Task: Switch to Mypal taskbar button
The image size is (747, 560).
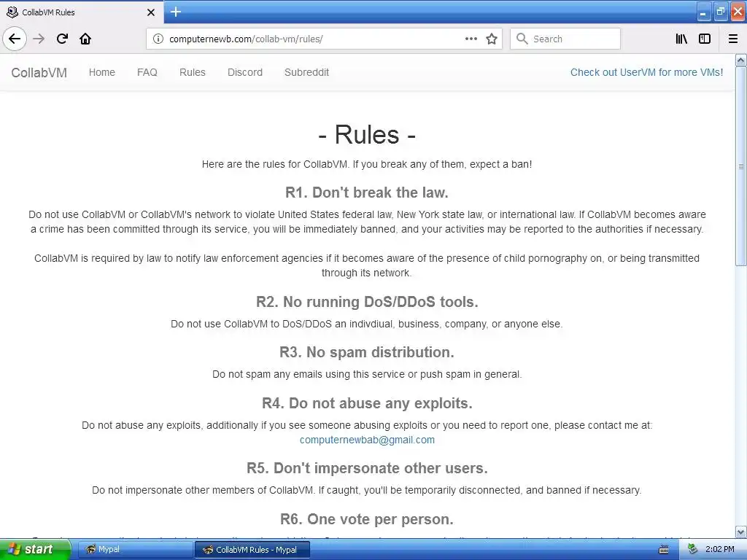Action: click(134, 550)
